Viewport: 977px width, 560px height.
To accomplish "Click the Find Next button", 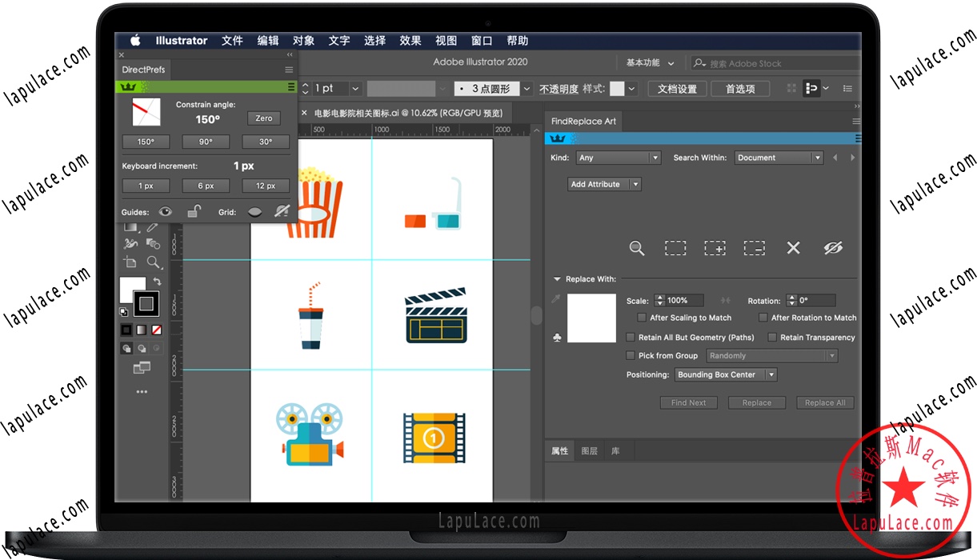I will [688, 402].
